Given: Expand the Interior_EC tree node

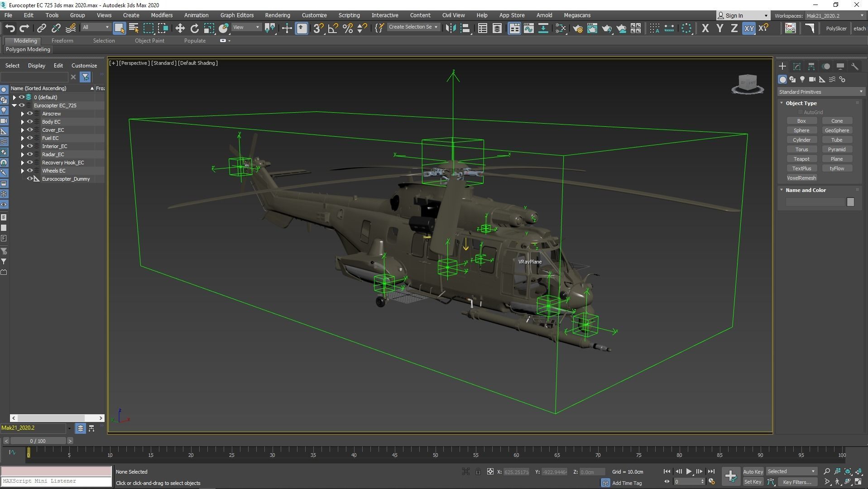Looking at the screenshot, I should 22,146.
